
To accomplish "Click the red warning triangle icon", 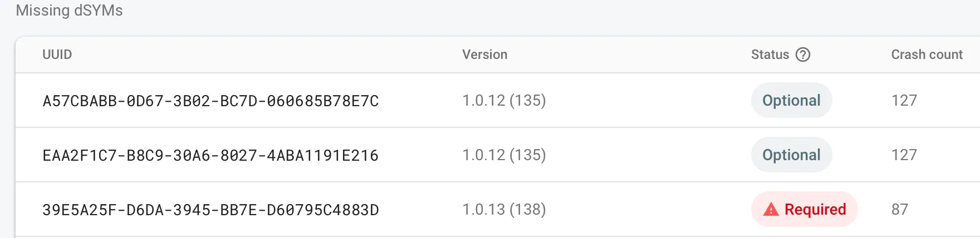I will pos(771,210).
